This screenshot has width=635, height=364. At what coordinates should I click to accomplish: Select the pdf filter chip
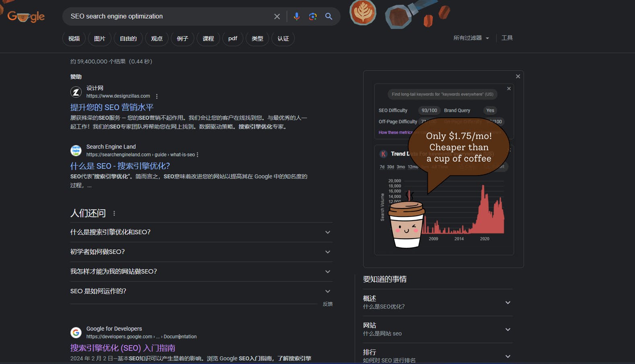coord(233,39)
